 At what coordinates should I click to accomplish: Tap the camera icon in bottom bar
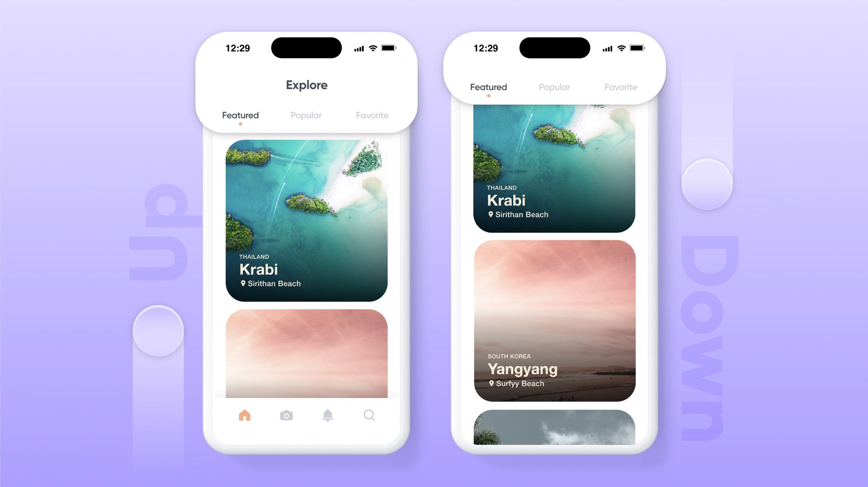click(x=286, y=416)
